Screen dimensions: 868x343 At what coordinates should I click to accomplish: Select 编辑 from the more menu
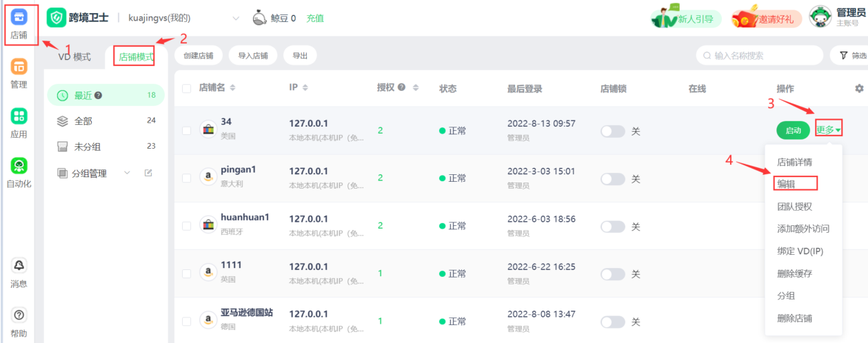tap(787, 183)
